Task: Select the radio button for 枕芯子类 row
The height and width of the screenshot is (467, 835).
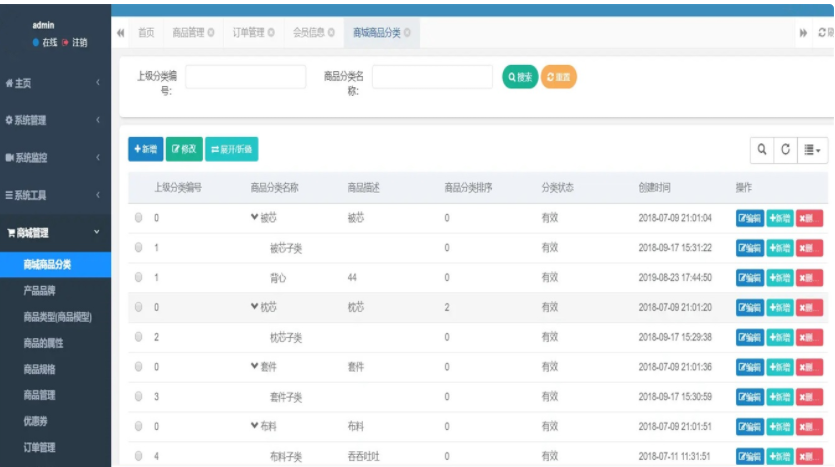Action: [138, 337]
